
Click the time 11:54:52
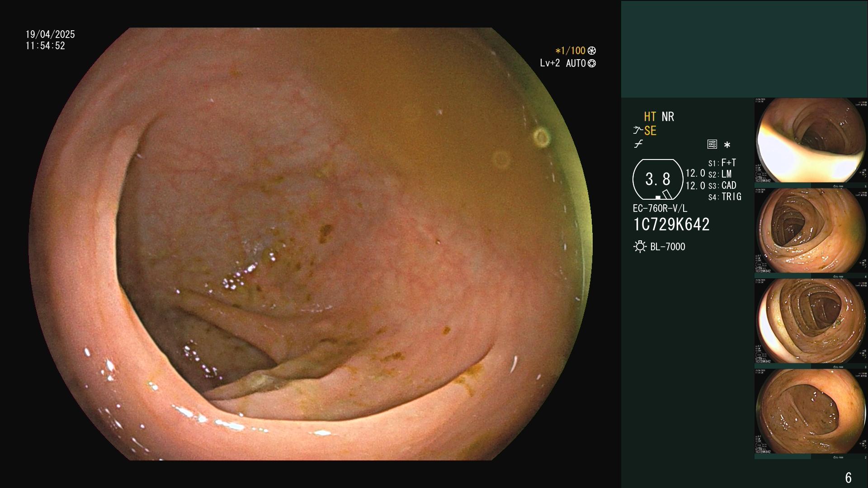(x=45, y=46)
